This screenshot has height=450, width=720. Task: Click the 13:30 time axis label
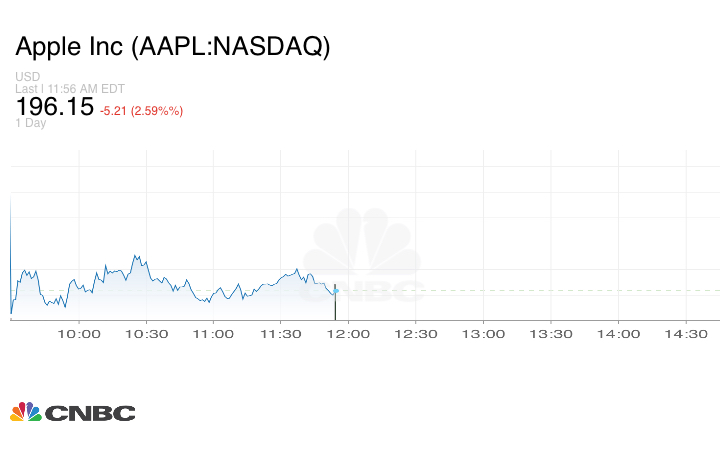[x=551, y=334]
